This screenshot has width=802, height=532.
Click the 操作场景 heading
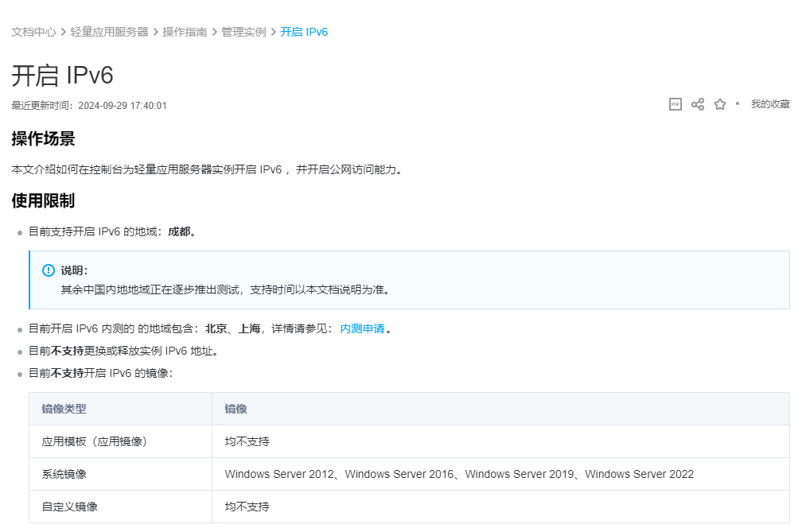pos(43,139)
